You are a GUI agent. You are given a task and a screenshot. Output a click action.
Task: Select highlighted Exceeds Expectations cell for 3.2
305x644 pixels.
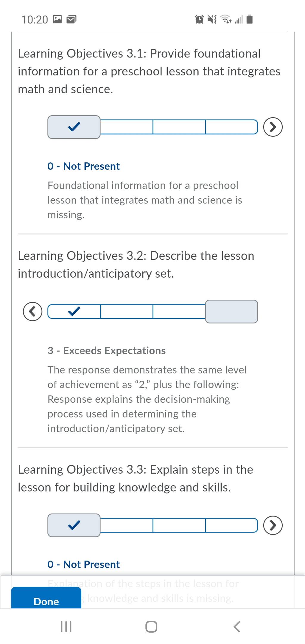click(x=231, y=312)
